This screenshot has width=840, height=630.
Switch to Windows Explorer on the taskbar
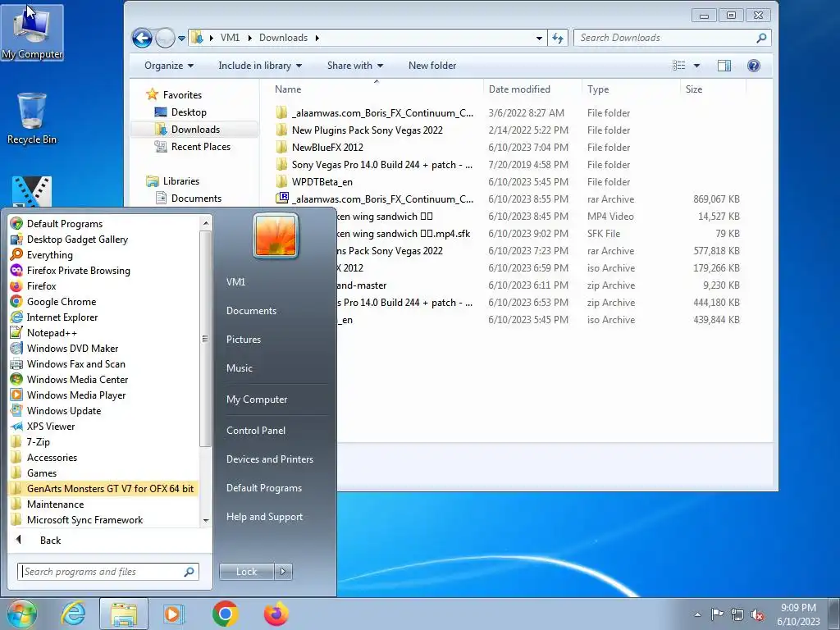point(123,614)
